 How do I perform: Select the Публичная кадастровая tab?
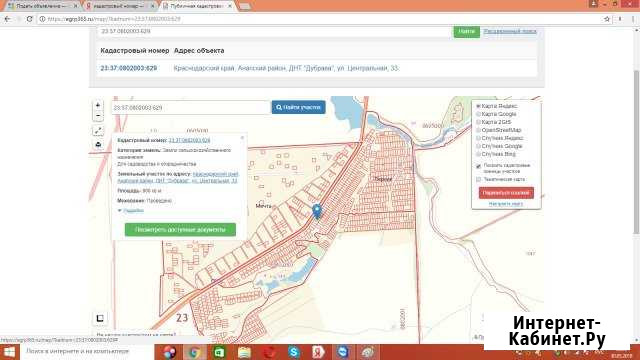[x=197, y=6]
